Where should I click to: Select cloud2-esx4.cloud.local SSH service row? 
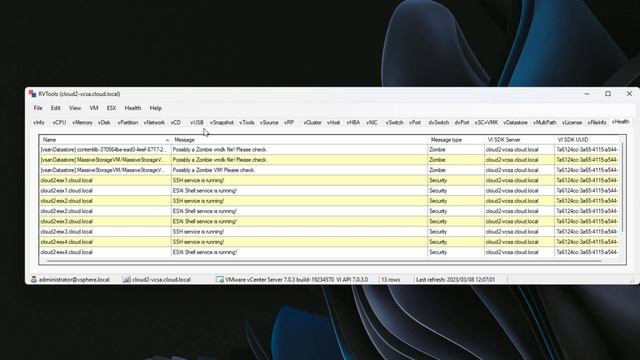click(x=330, y=242)
